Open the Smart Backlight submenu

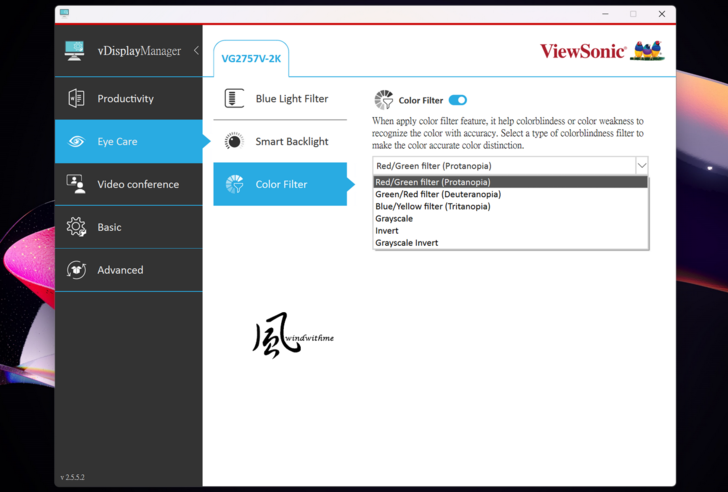tap(280, 141)
